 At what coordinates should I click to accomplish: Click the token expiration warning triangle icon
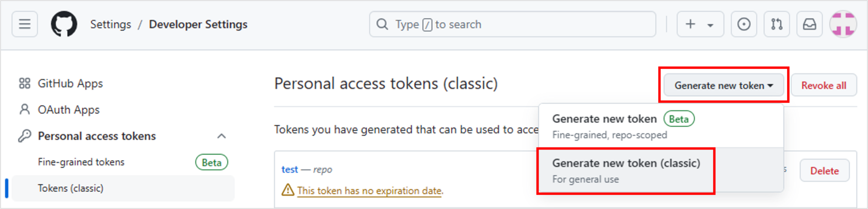pos(288,189)
